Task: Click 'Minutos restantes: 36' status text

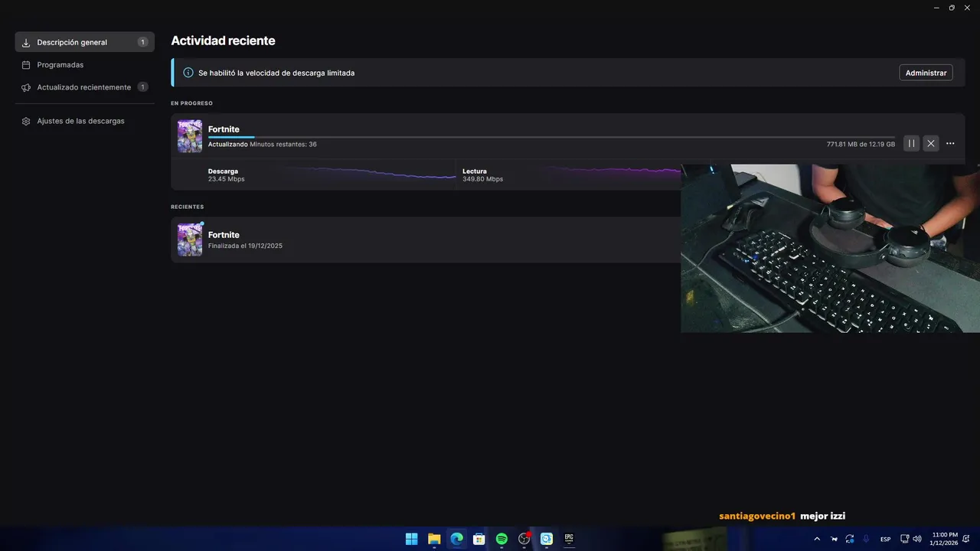Action: click(x=283, y=144)
